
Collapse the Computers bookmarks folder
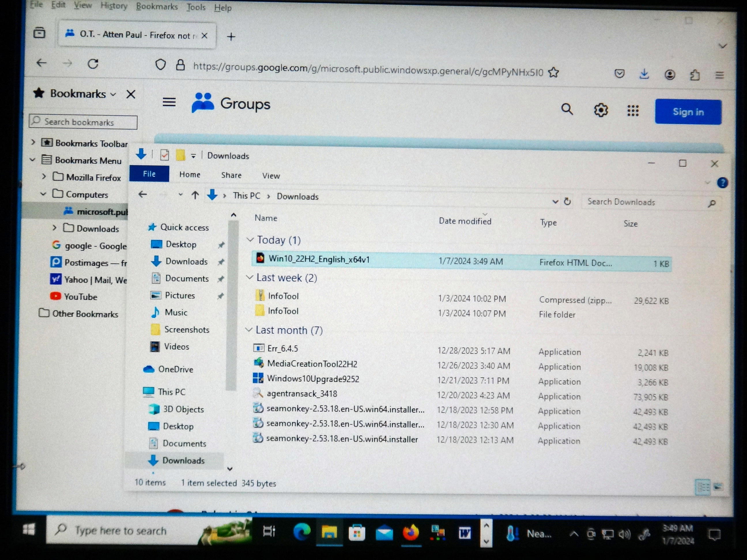coord(43,194)
